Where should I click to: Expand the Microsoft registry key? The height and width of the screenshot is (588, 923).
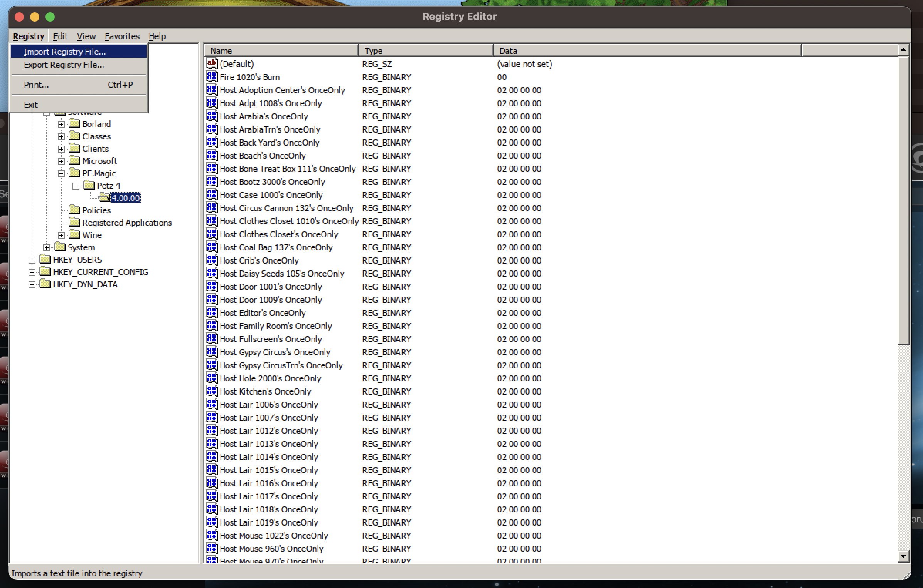click(61, 161)
